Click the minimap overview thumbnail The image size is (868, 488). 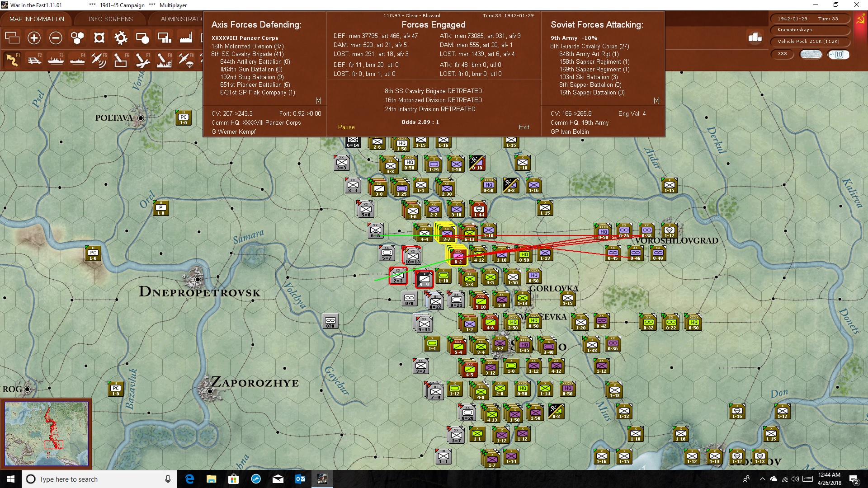(47, 433)
